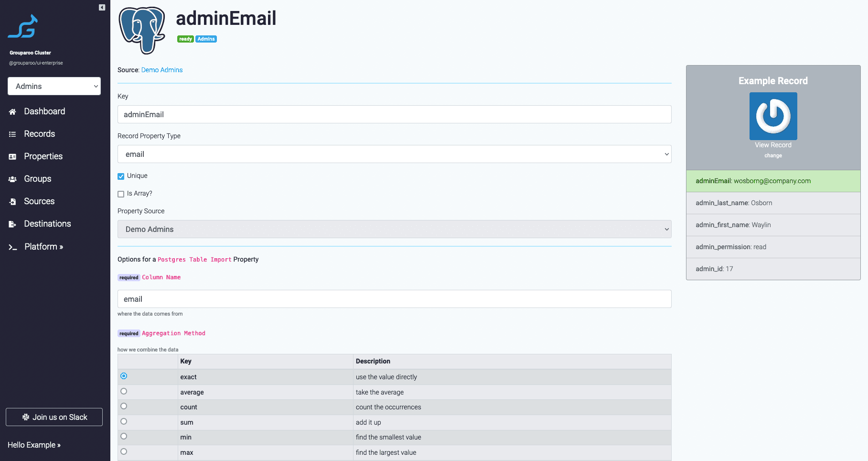Image resolution: width=868 pixels, height=461 pixels.
Task: Click the admin_permission: read row
Action: pos(773,247)
